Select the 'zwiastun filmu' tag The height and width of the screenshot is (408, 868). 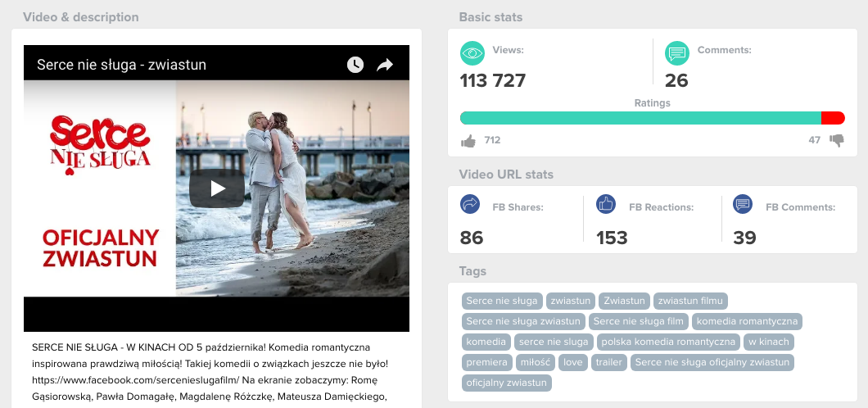[x=689, y=301]
